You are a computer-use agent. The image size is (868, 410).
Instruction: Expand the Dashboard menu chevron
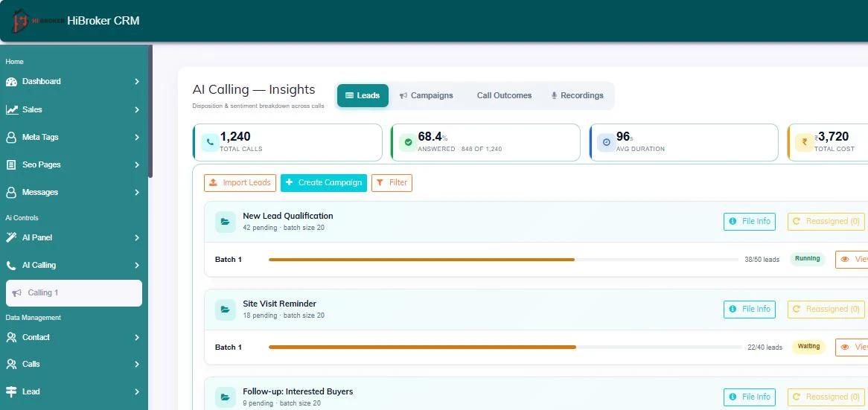[x=137, y=82]
